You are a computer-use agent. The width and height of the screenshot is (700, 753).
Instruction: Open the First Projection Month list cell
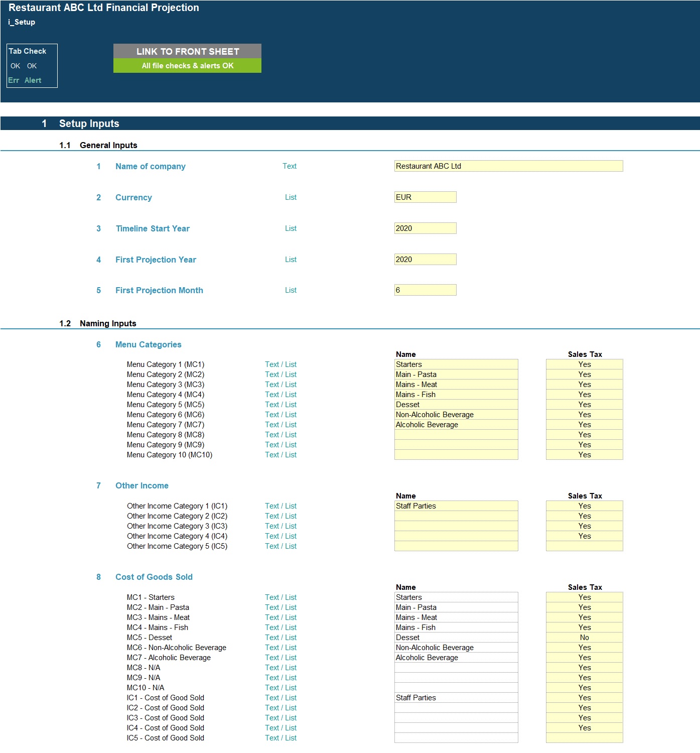coord(425,290)
